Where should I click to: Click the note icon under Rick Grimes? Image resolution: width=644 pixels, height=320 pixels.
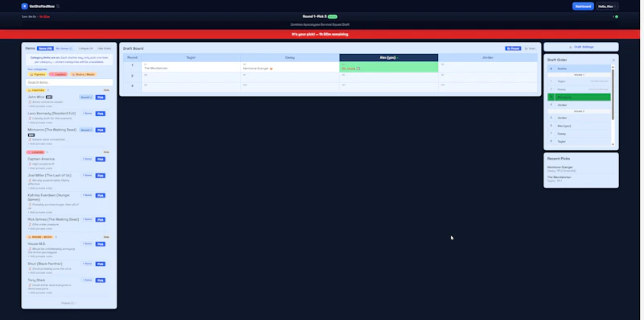[30, 225]
